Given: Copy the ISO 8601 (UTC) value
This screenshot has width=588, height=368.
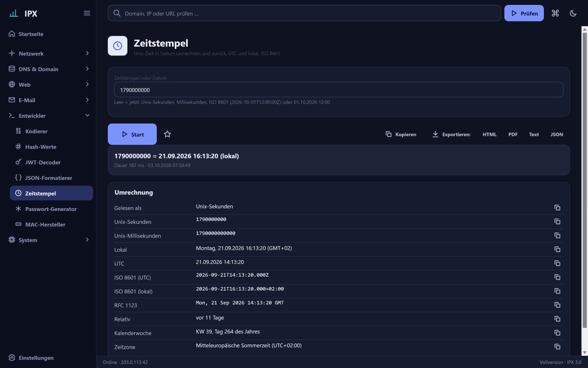Looking at the screenshot, I should pyautogui.click(x=557, y=277).
